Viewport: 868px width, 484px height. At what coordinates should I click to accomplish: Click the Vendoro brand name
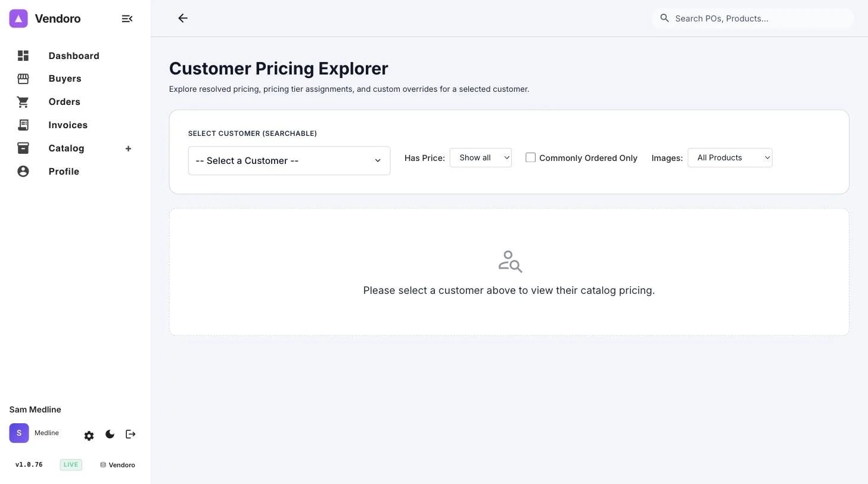58,18
